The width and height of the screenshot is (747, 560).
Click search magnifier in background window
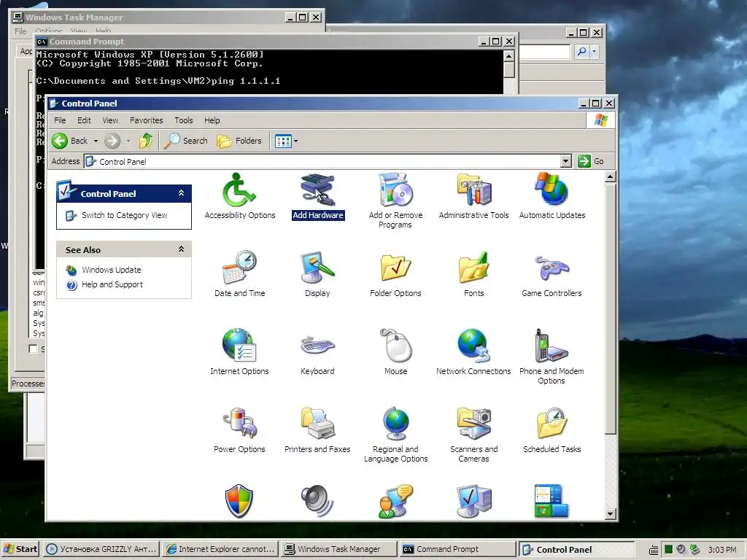(581, 52)
